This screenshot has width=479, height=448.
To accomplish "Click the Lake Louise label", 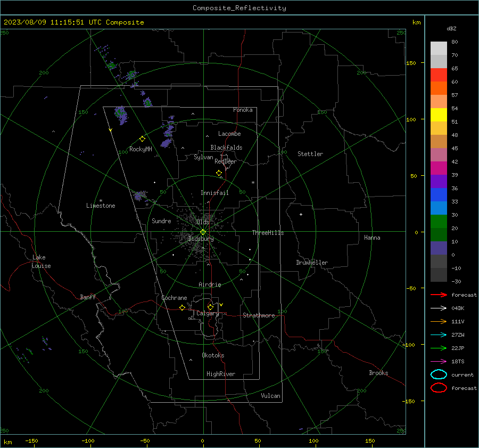I will [41, 262].
